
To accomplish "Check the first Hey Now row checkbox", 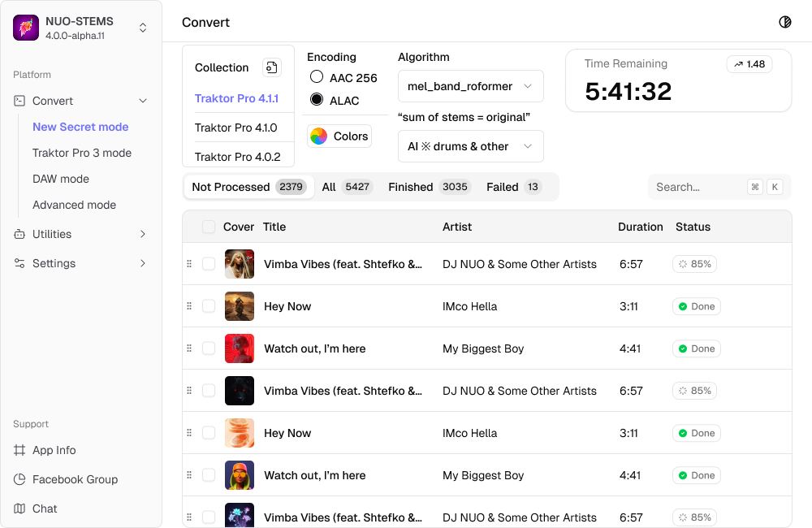I will tap(209, 306).
